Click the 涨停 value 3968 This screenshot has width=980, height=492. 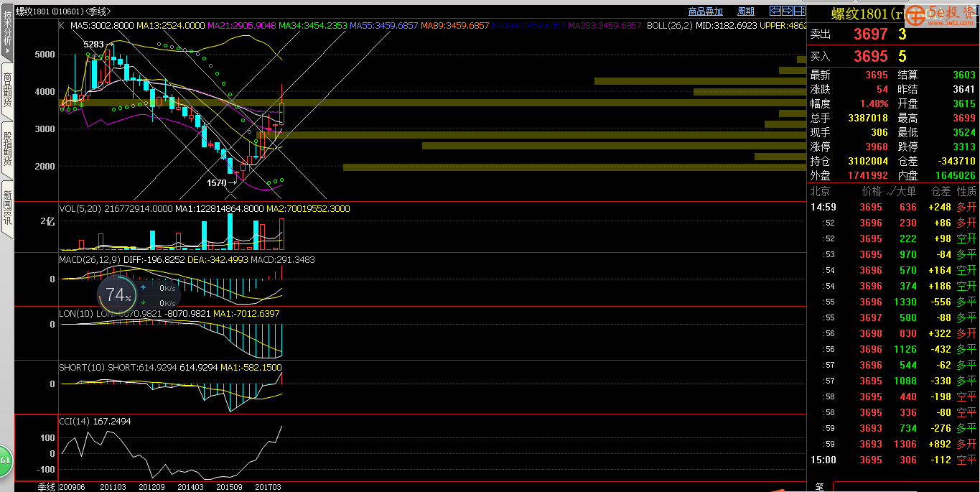point(877,147)
